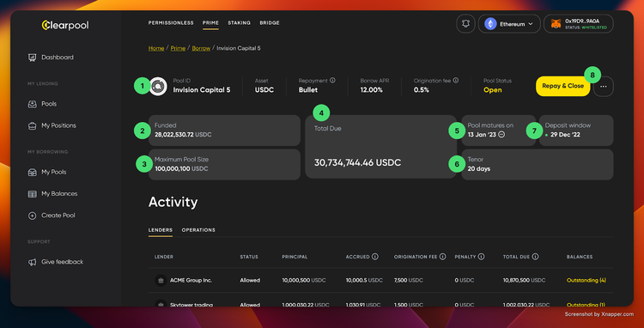Click info icon beside Origination fee header

point(442,257)
